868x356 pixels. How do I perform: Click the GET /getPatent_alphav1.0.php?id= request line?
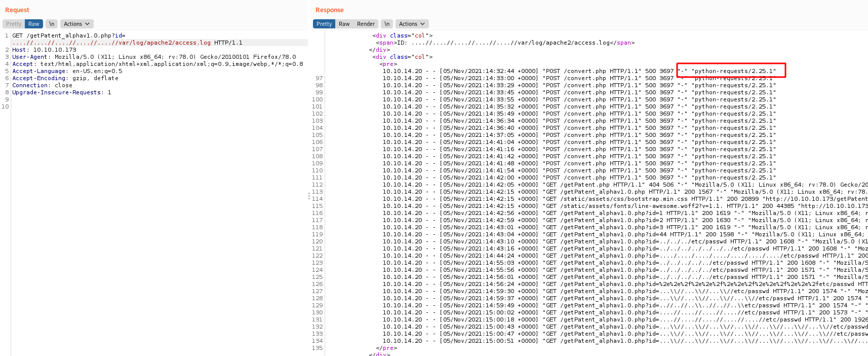[x=69, y=35]
